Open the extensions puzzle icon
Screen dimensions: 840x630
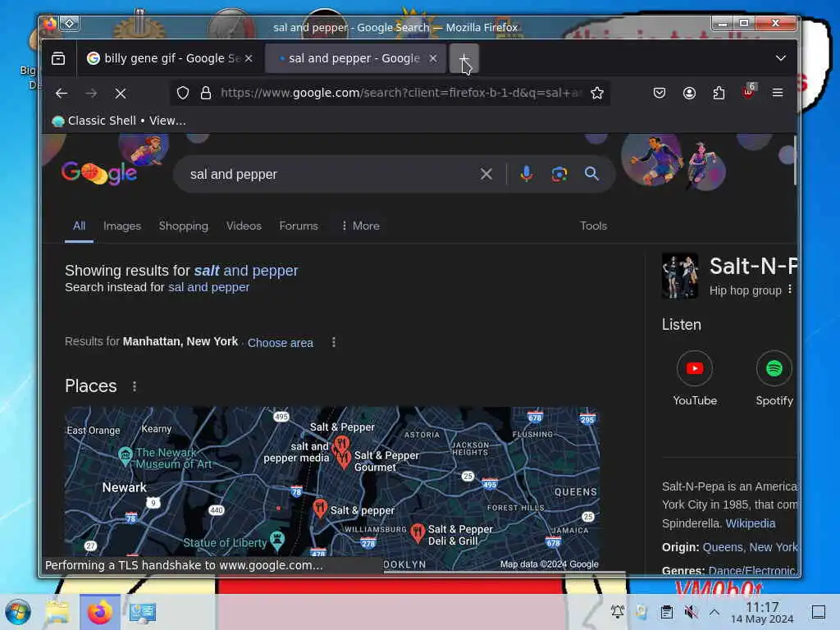(x=719, y=94)
